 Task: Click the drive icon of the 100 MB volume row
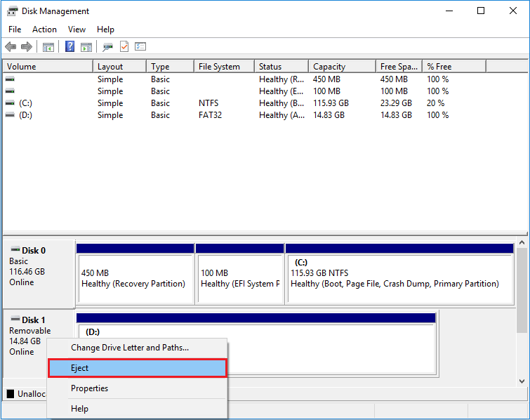point(10,91)
